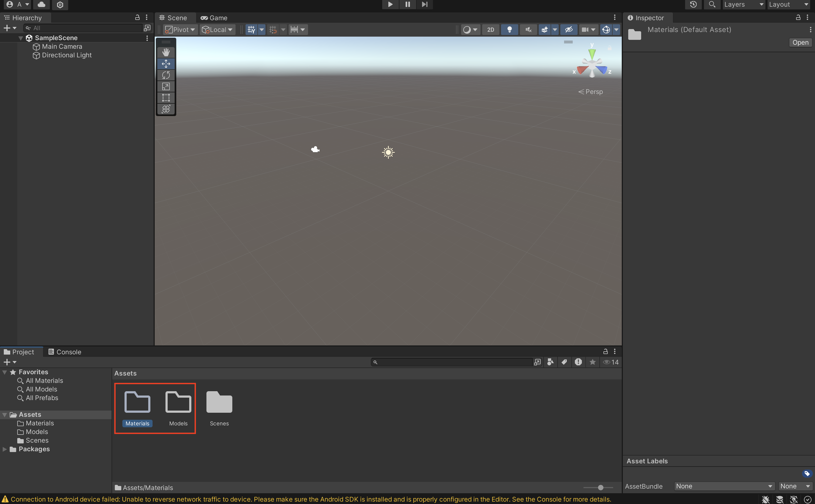Click the Play button
This screenshot has width=815, height=504.
coord(390,4)
